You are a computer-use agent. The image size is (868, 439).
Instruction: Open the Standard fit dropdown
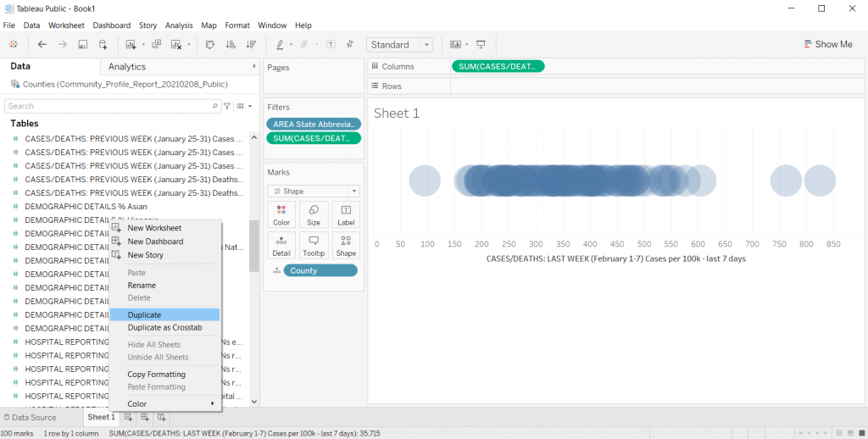point(399,45)
